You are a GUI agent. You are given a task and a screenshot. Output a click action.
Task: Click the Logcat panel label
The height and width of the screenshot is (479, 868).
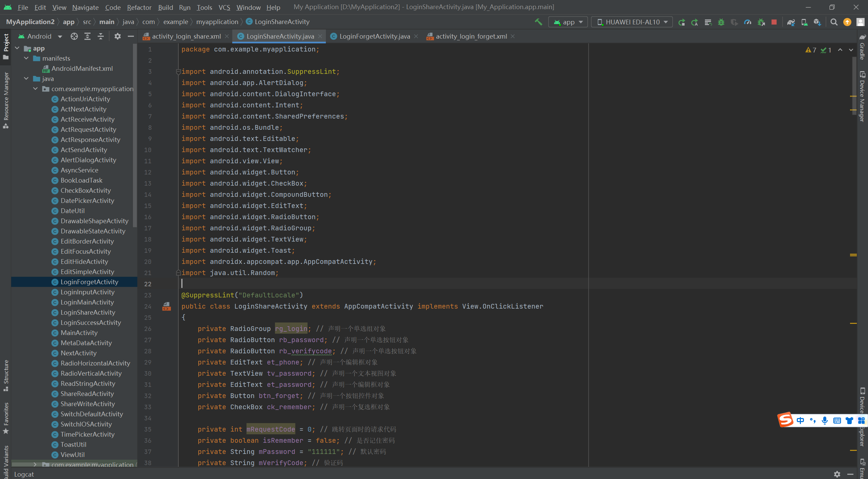coord(24,474)
